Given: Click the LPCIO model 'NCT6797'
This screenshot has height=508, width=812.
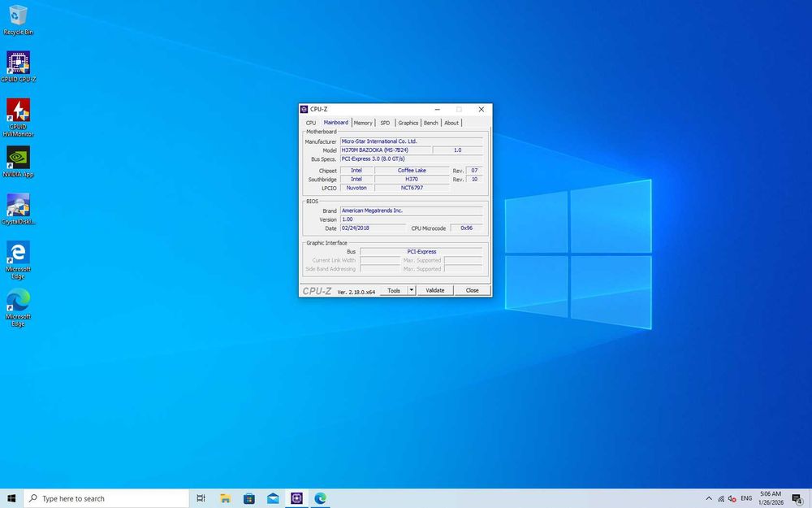Looking at the screenshot, I should pos(412,188).
